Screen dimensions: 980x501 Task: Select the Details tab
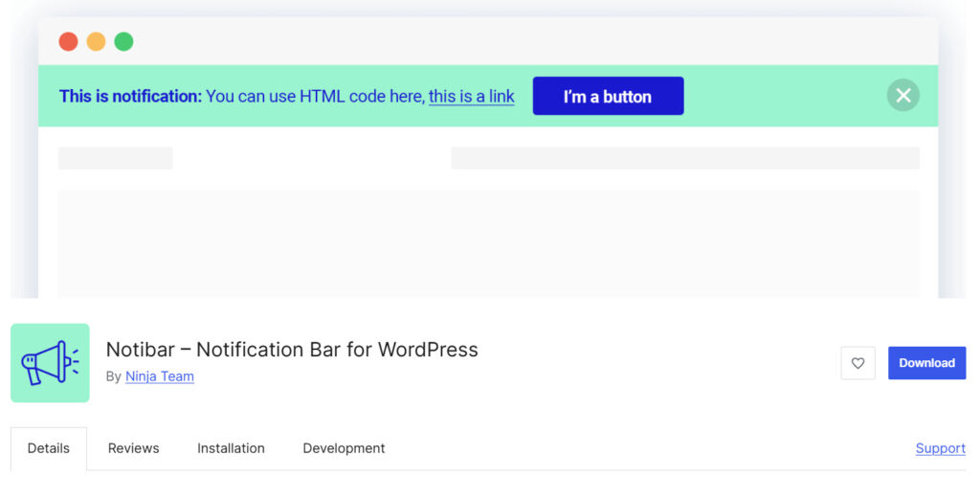tap(49, 448)
